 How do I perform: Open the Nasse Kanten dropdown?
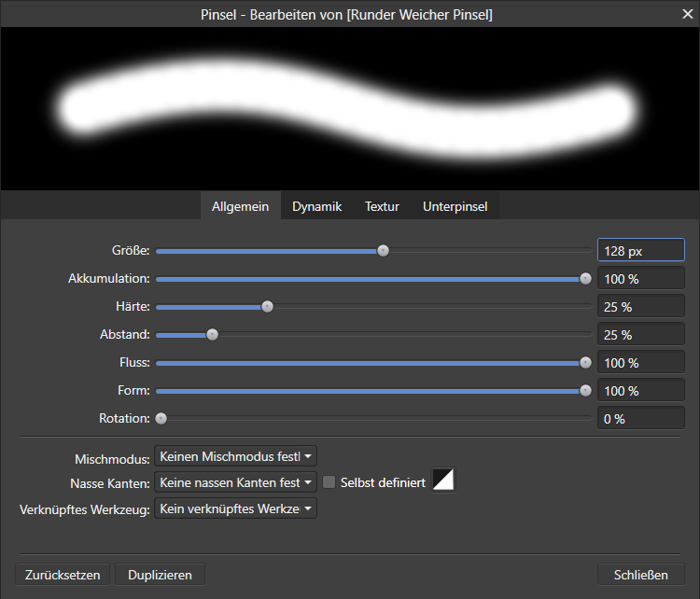point(235,482)
